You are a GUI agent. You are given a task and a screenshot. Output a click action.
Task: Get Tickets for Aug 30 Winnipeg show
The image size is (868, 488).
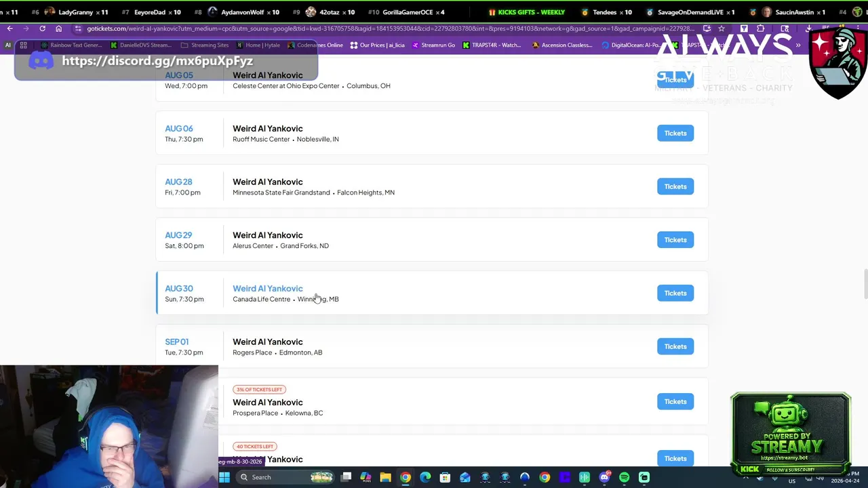coord(675,293)
